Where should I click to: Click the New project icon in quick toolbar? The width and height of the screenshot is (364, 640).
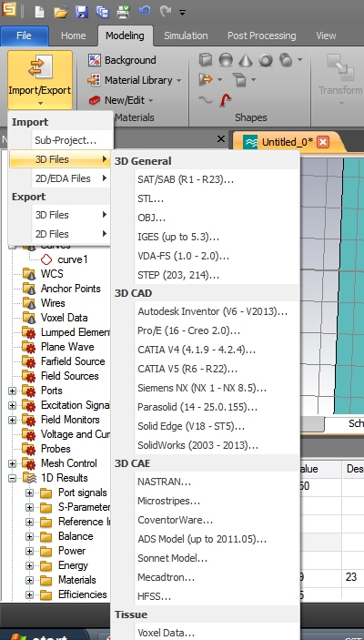point(39,11)
